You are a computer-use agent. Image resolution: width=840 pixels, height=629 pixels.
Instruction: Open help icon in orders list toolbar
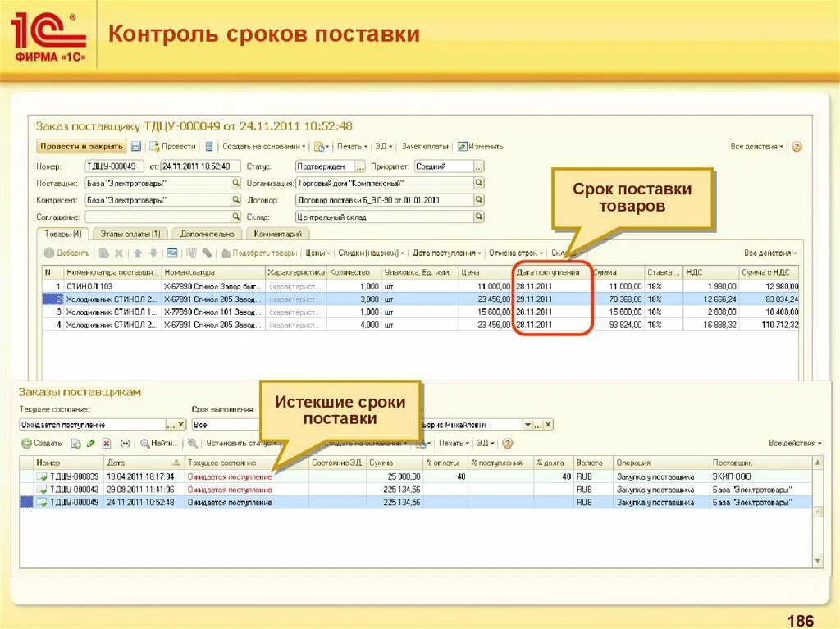508,443
